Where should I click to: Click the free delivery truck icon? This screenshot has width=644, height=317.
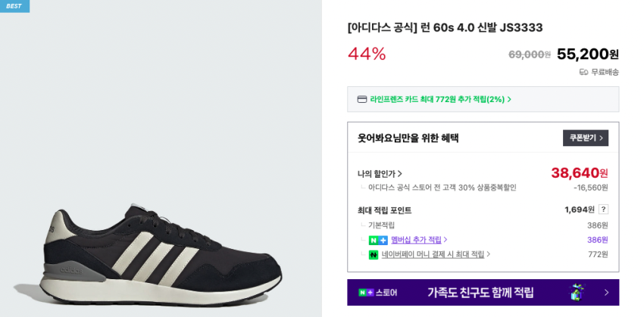pyautogui.click(x=583, y=72)
